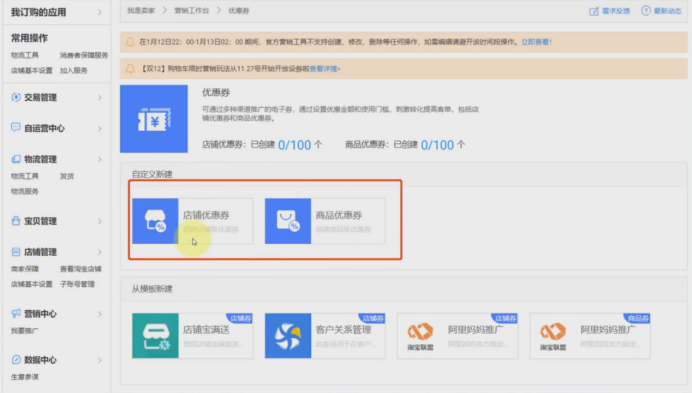Open 发货 under 物流管理
The height and width of the screenshot is (393, 692).
(67, 176)
